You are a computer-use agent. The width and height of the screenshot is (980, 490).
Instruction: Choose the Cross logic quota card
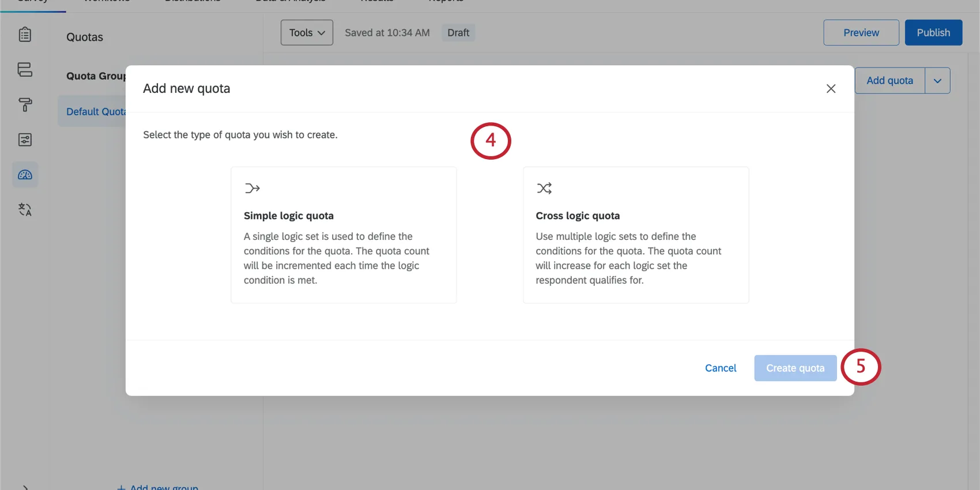pyautogui.click(x=635, y=235)
